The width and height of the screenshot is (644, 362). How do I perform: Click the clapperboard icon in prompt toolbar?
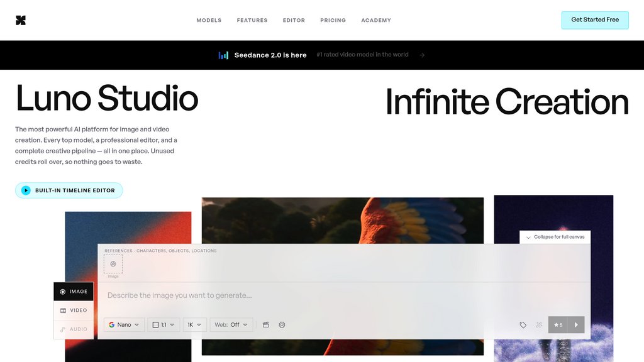pyautogui.click(x=266, y=325)
